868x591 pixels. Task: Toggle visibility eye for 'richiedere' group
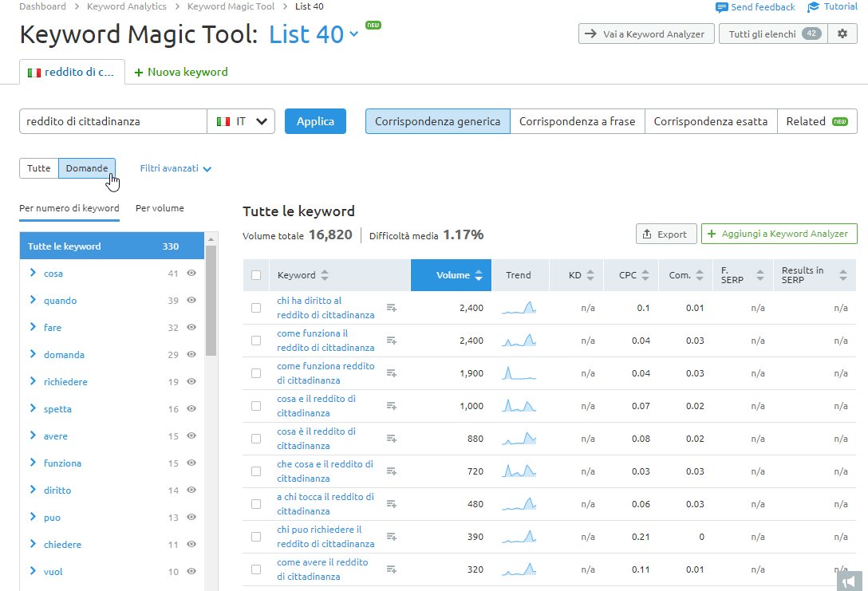click(191, 381)
